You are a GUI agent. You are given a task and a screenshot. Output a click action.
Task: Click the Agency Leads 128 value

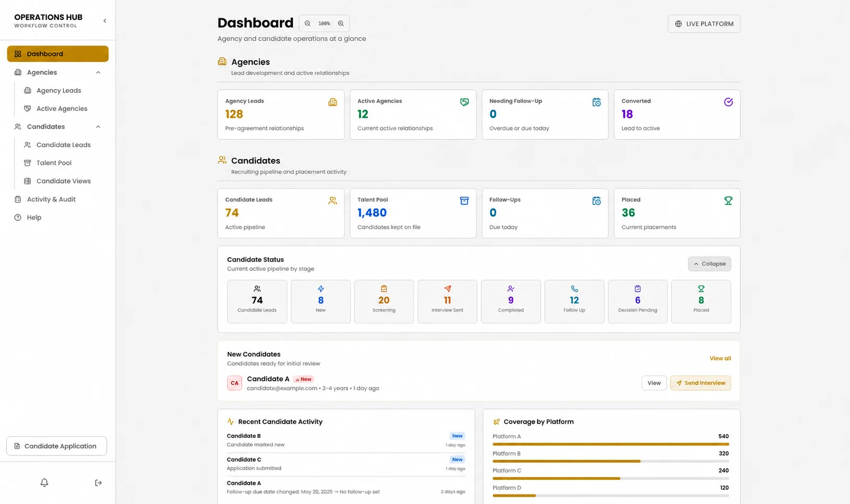click(234, 114)
